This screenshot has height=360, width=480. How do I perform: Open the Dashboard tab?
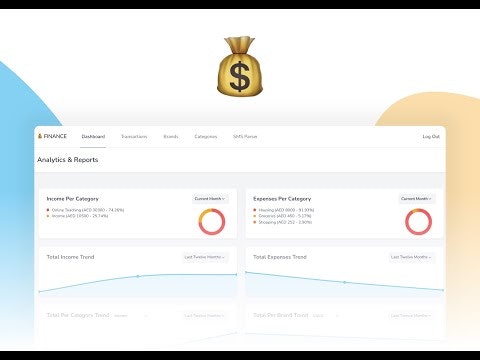pos(93,137)
